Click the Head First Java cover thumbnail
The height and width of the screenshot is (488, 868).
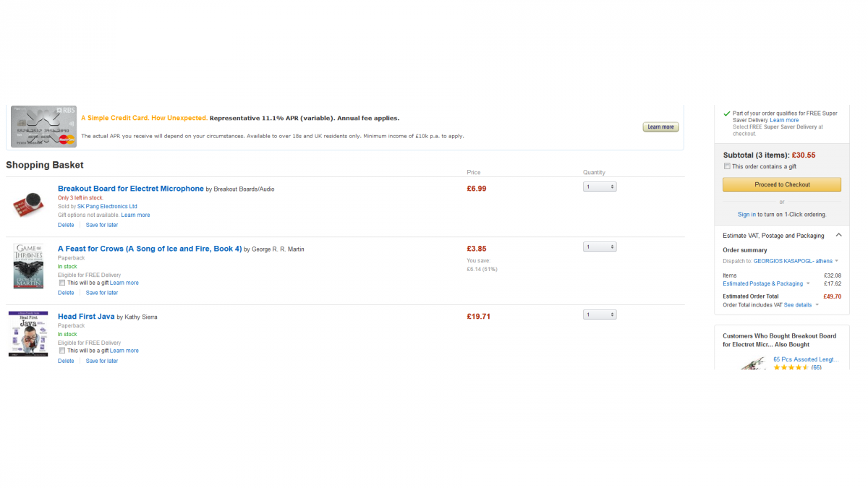[x=28, y=334]
